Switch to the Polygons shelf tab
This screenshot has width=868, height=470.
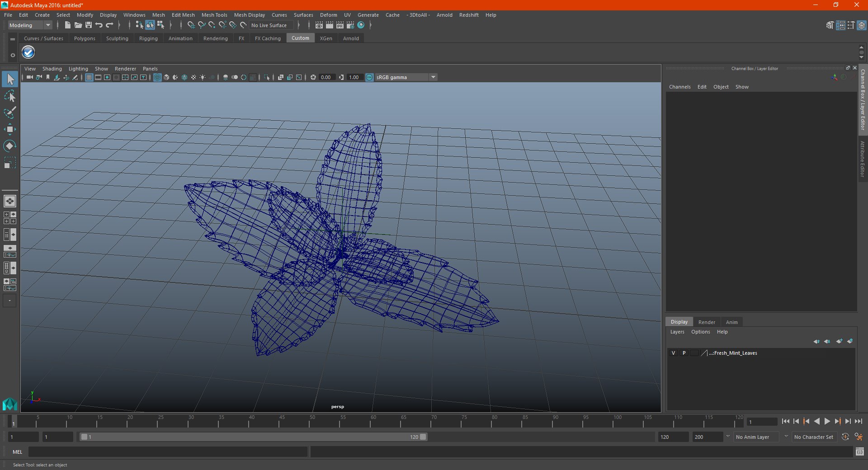pyautogui.click(x=85, y=38)
